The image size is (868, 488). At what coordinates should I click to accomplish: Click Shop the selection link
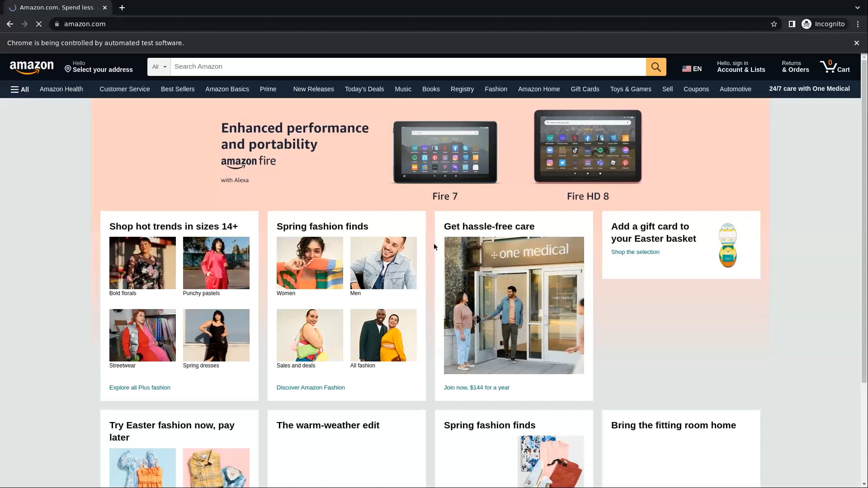point(635,252)
